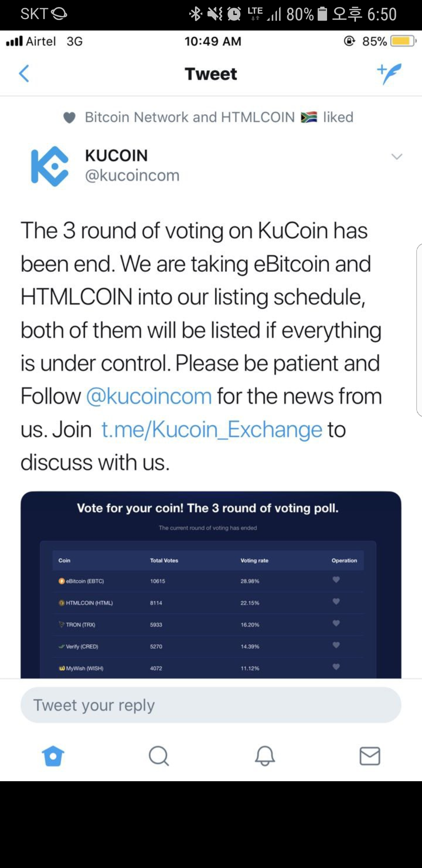Screen dimensions: 422x868
Task: Open the Search magnifier tab
Action: tap(159, 756)
